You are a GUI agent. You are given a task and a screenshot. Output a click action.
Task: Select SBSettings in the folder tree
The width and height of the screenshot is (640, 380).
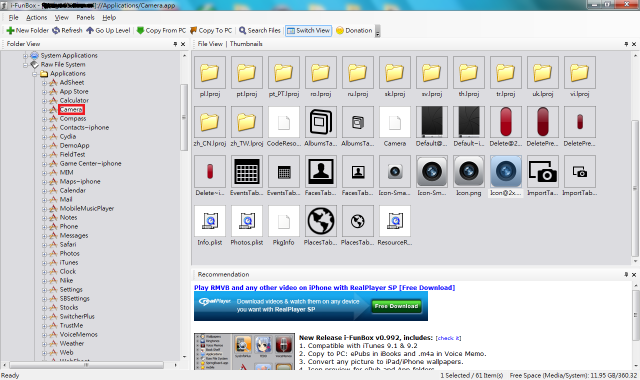(74, 298)
